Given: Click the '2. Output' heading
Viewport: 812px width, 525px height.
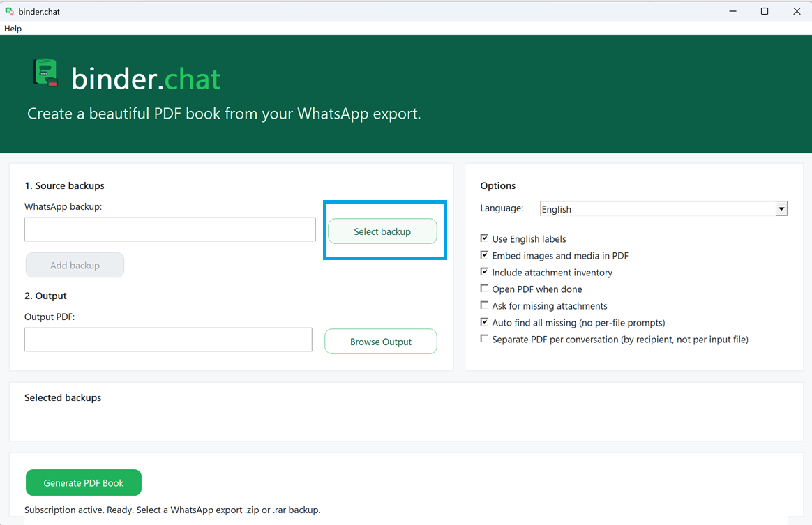Looking at the screenshot, I should 45,296.
